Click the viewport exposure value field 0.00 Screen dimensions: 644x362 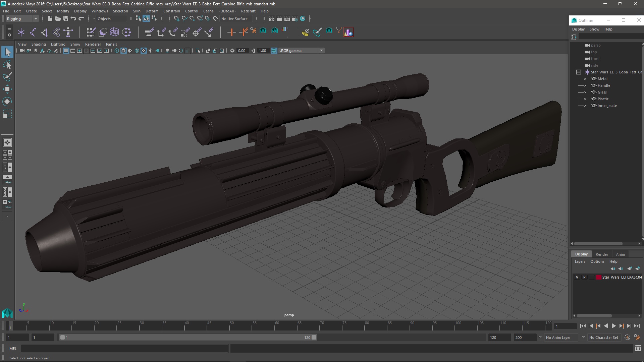click(x=242, y=51)
